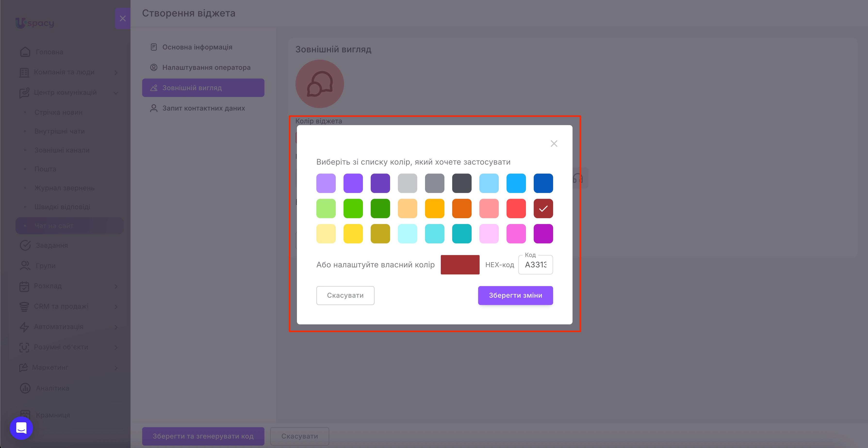Choose the dark green color swatch
Viewport: 868px width, 448px height.
(x=380, y=208)
